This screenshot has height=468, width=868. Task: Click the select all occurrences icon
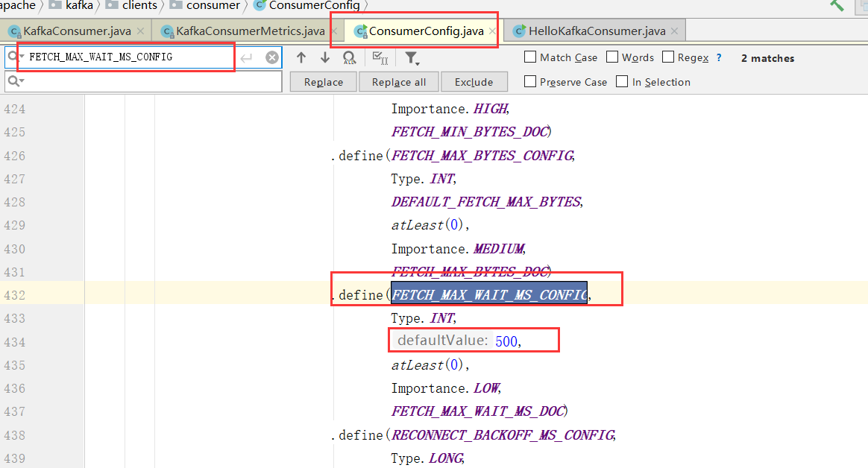(x=380, y=57)
